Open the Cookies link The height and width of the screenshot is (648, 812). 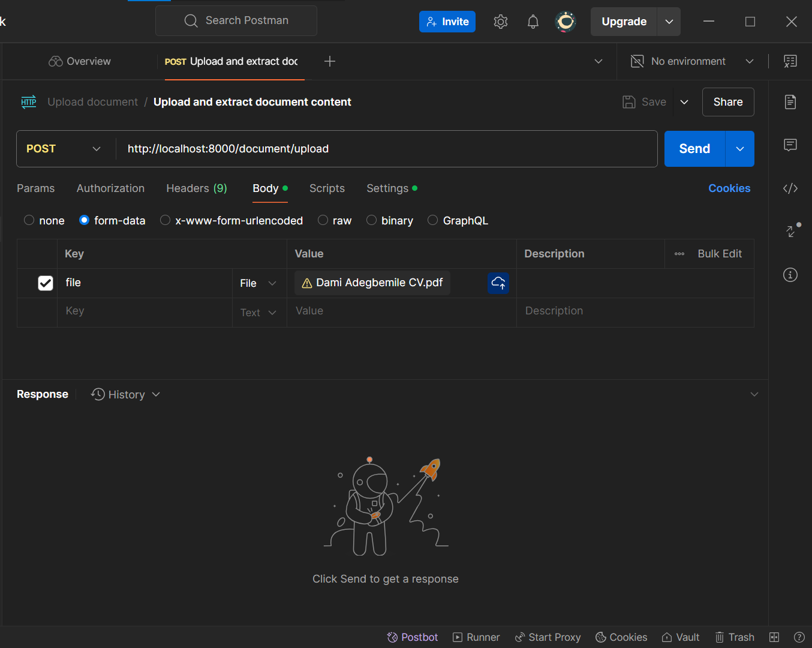729,188
